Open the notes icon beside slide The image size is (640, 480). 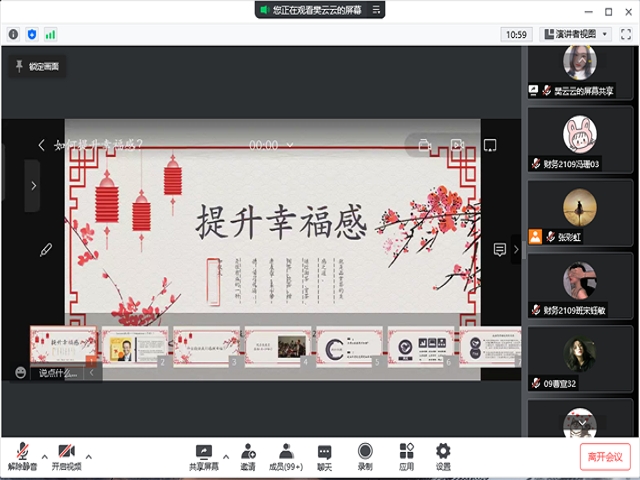click(500, 249)
